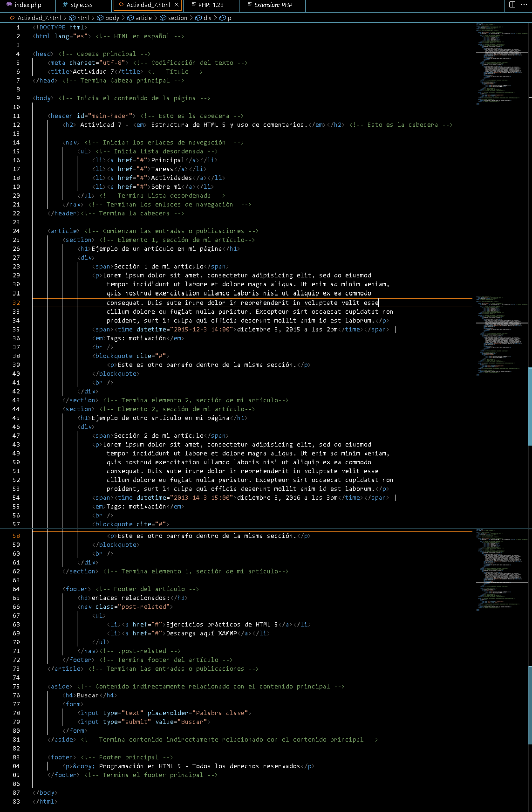The width and height of the screenshot is (532, 812).
Task: Click the HTML file icon on Actividad_7 tab
Action: click(x=121, y=5)
